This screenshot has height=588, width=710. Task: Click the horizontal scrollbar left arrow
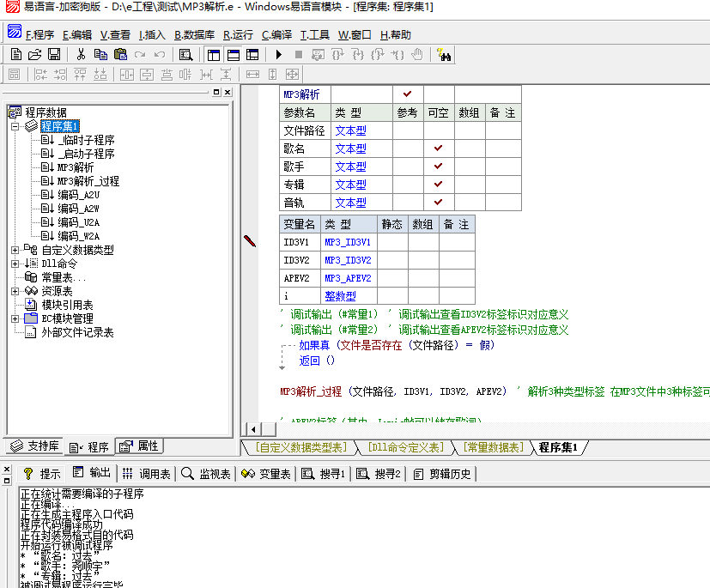253,429
